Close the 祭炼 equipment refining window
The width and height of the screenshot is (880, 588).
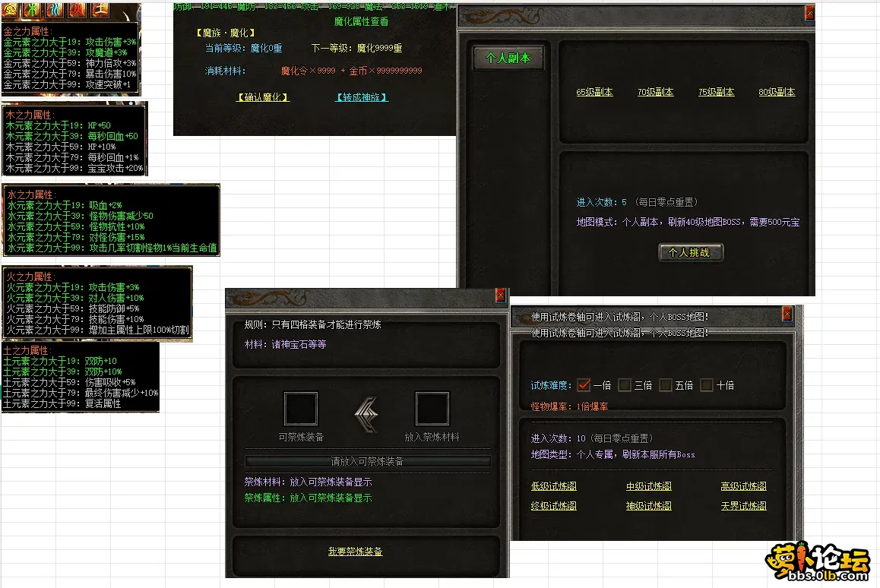pos(501,296)
